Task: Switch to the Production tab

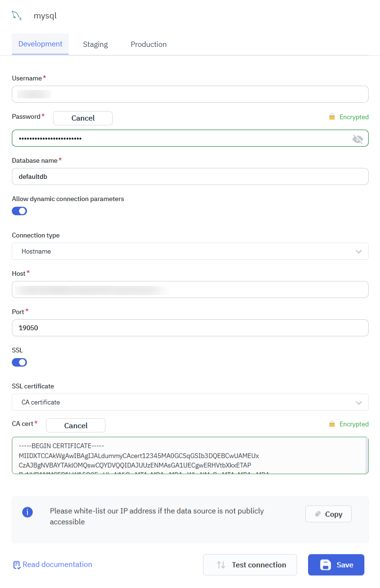Action: click(x=149, y=44)
